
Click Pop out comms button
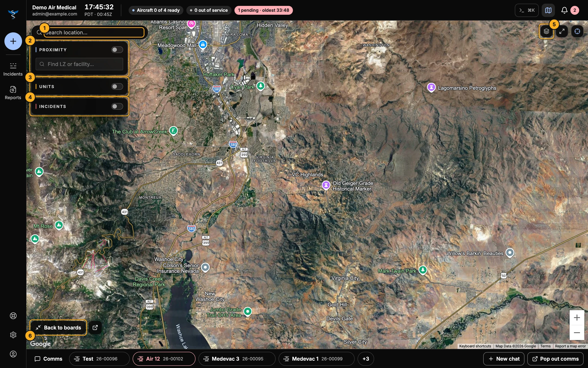(x=555, y=359)
